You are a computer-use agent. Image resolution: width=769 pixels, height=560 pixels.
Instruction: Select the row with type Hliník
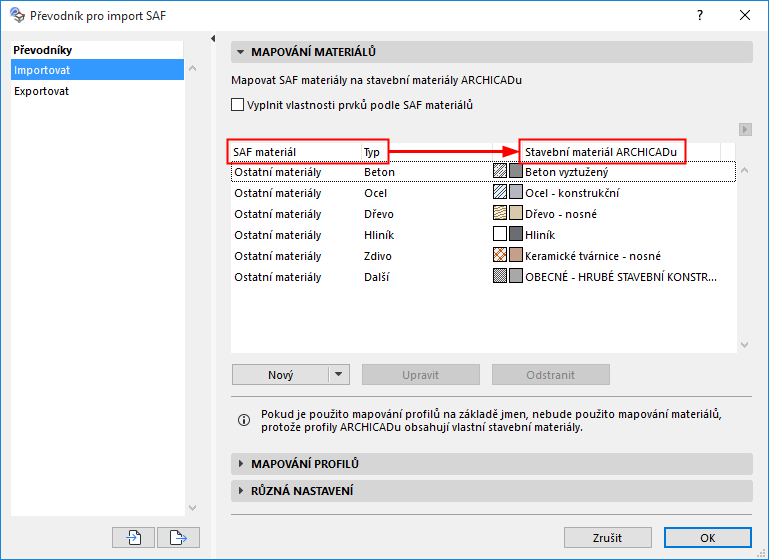click(483, 235)
